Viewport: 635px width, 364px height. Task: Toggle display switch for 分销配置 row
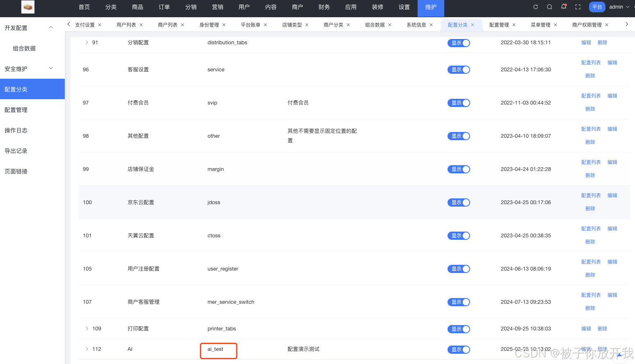(459, 43)
